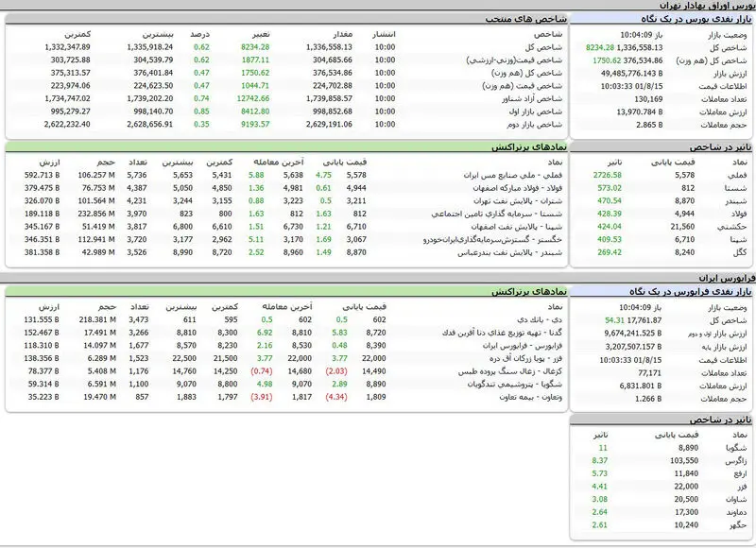The height and width of the screenshot is (549, 756).
Task: Click 'فملی' impact value '2726.58'
Action: point(607,175)
